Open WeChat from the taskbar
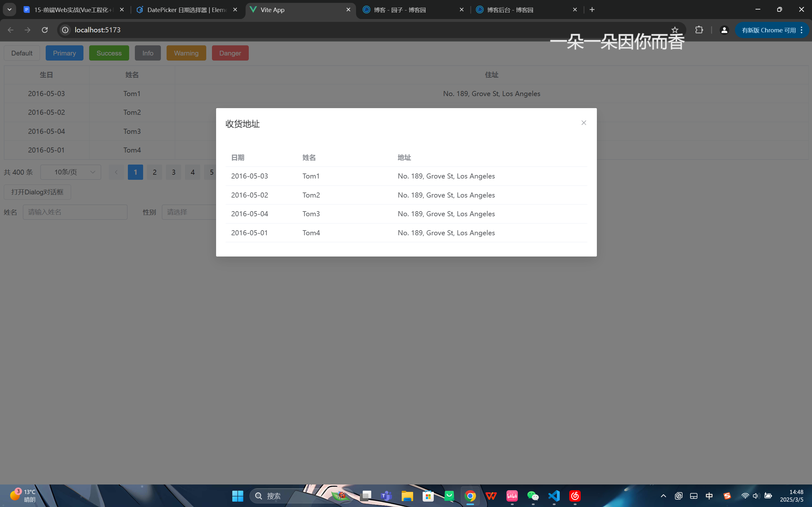Viewport: 812px width, 507px height. tap(533, 496)
